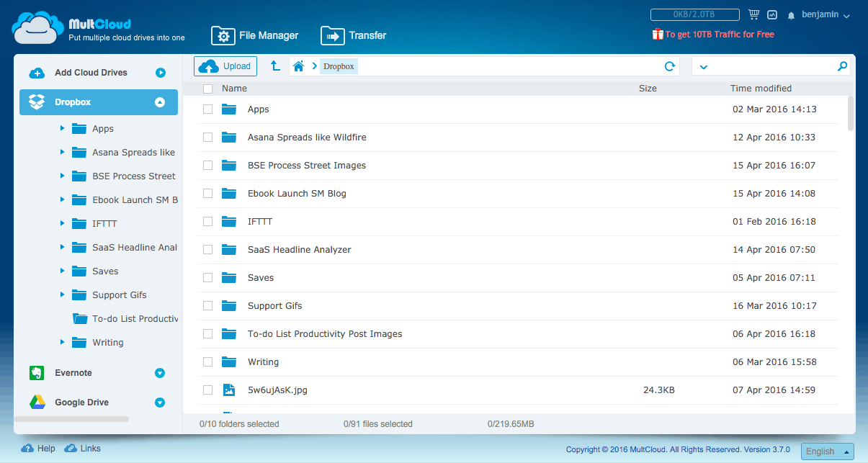Screen dimensions: 868x463
Task: Open the 5w6ujAsK.jpg file name
Action: coord(277,390)
